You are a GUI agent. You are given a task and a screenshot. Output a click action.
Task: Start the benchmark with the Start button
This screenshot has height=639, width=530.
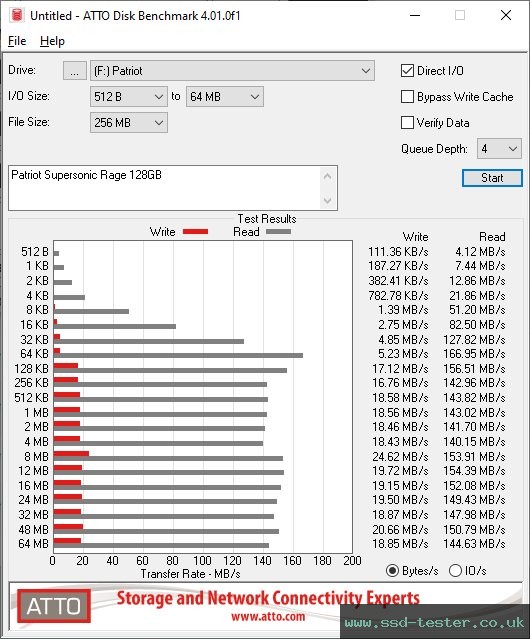[492, 178]
